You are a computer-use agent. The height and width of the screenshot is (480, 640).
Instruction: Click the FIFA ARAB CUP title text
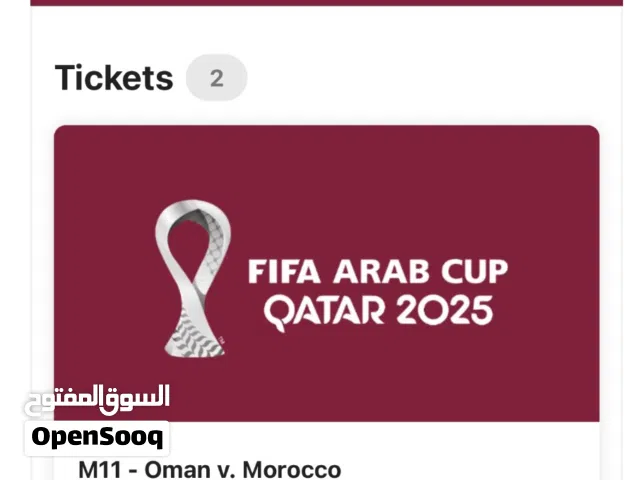click(x=377, y=272)
